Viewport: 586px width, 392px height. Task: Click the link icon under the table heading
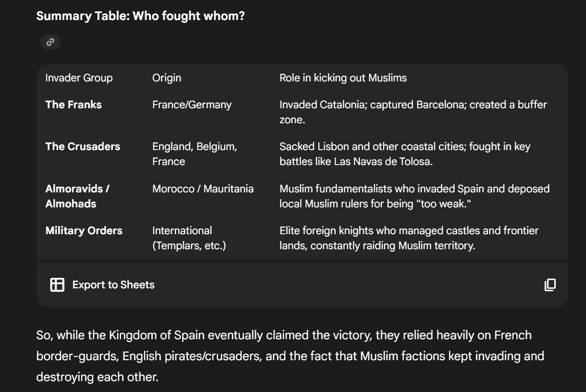click(50, 42)
